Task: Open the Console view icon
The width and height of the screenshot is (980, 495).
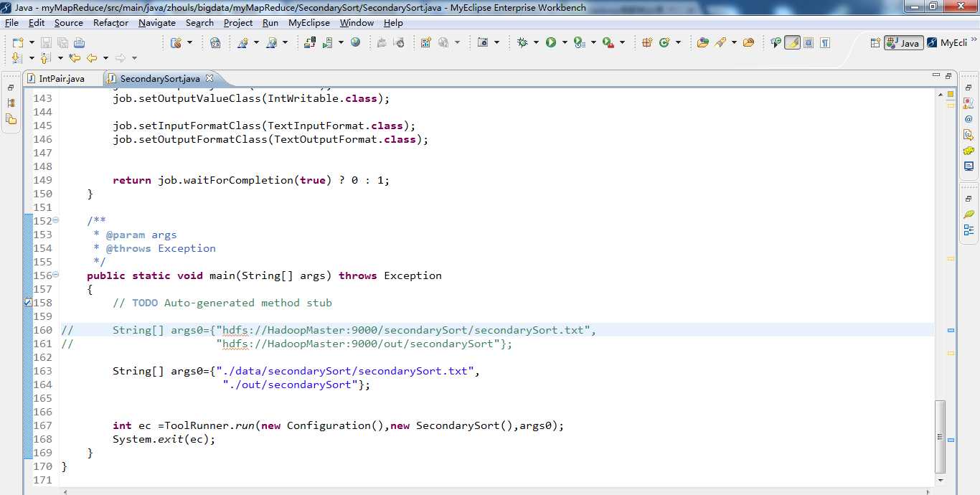Action: [969, 166]
